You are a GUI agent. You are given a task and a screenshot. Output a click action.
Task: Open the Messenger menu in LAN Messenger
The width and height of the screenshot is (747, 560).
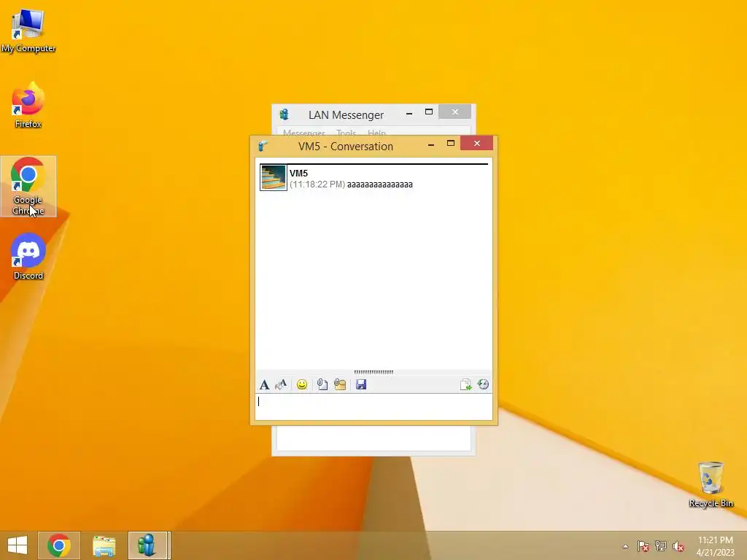point(304,133)
